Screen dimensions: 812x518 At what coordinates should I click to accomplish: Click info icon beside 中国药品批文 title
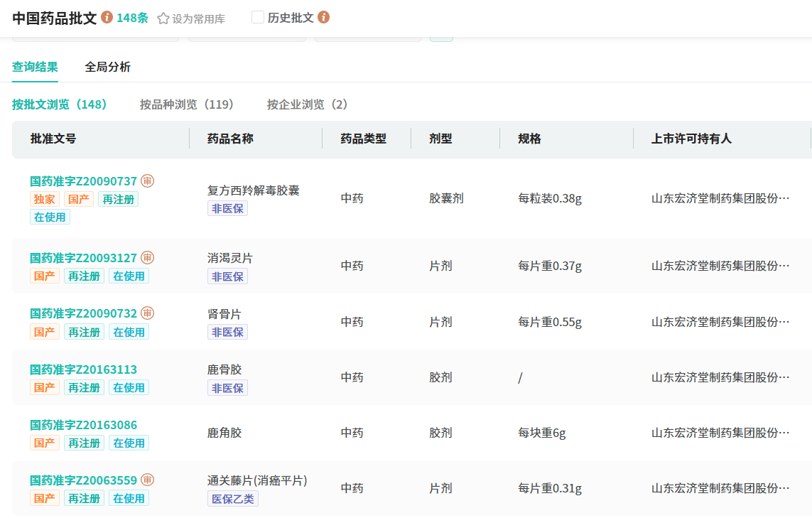click(107, 17)
